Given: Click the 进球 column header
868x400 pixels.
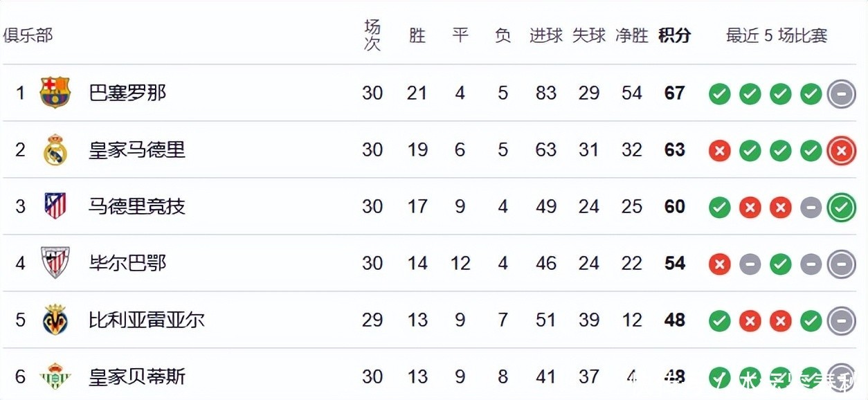Looking at the screenshot, I should 546,35.
